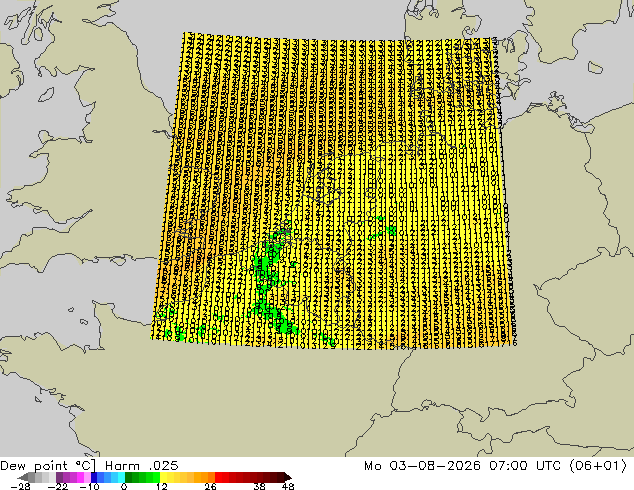Click the '-28' legend label
This screenshot has height=490, width=634.
[20, 486]
